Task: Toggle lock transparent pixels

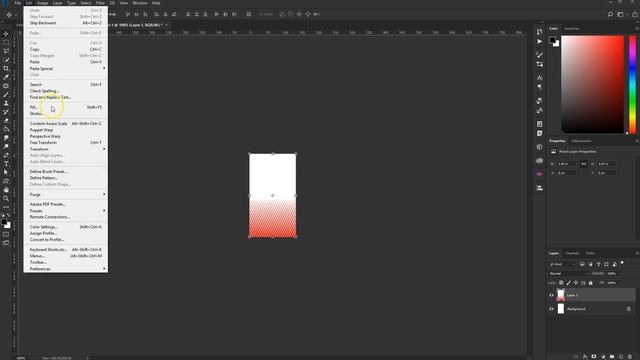Action: (561, 283)
